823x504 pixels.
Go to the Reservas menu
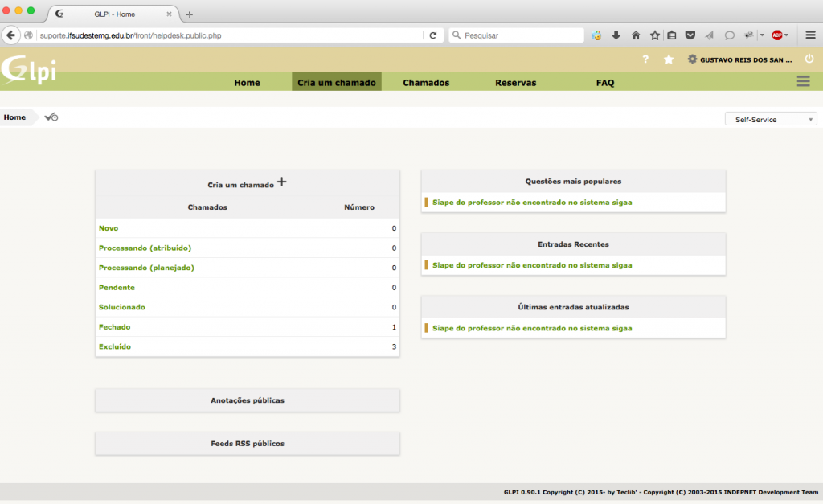515,83
